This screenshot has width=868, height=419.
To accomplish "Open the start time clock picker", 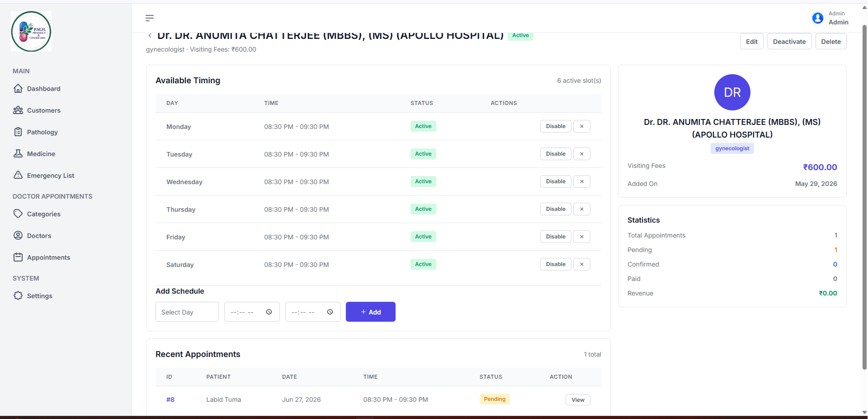I will click(269, 312).
